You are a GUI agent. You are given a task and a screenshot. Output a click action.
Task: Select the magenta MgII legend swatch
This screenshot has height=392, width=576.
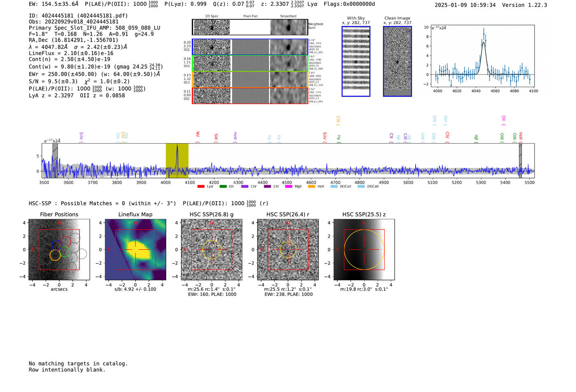point(288,186)
